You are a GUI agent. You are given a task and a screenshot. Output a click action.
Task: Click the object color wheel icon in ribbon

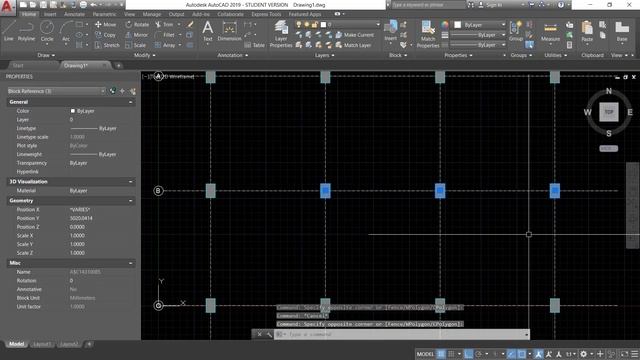point(444,25)
